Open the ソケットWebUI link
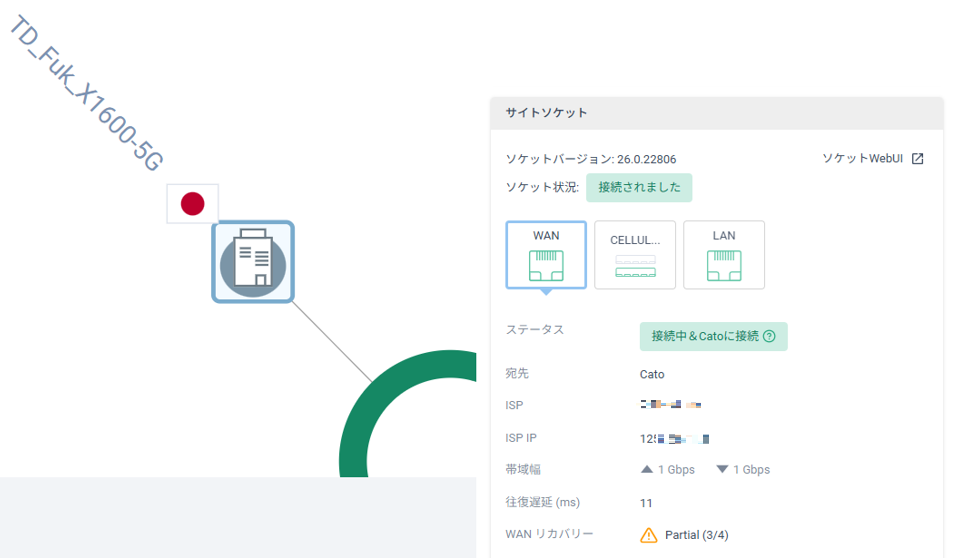Viewport: 971px width, 558px height. 863,159
